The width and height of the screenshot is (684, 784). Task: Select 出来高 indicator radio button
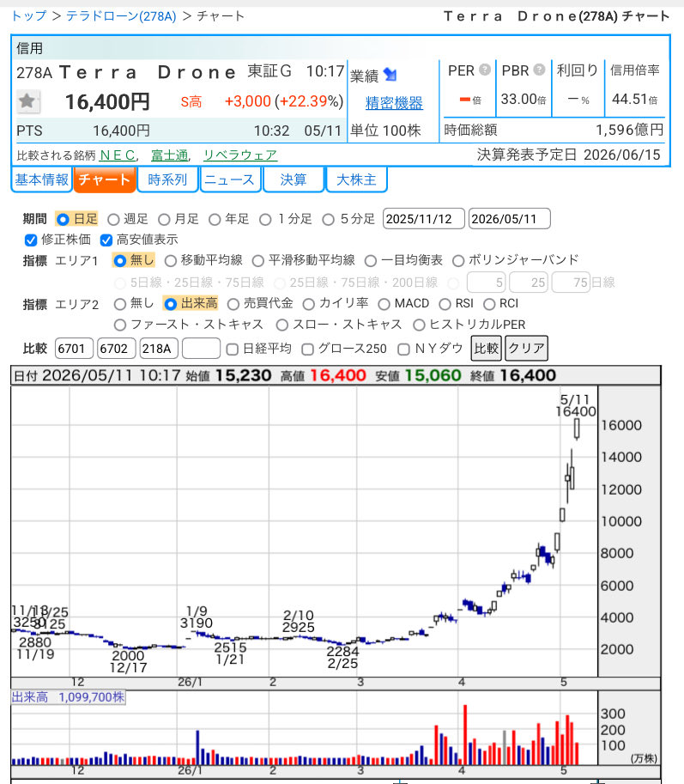tap(171, 304)
